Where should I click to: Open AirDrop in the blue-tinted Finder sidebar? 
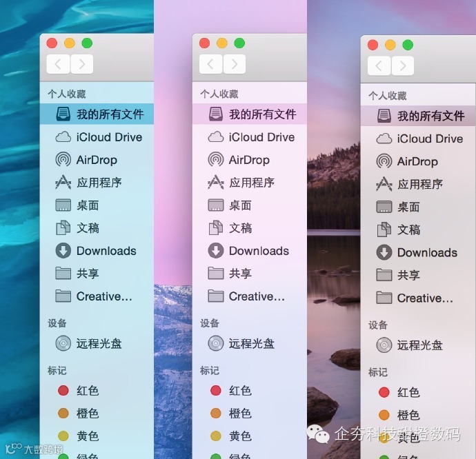[x=97, y=160]
